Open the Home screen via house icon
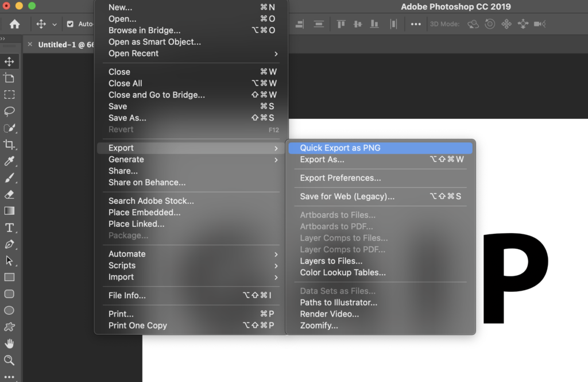The width and height of the screenshot is (588, 382). point(14,24)
